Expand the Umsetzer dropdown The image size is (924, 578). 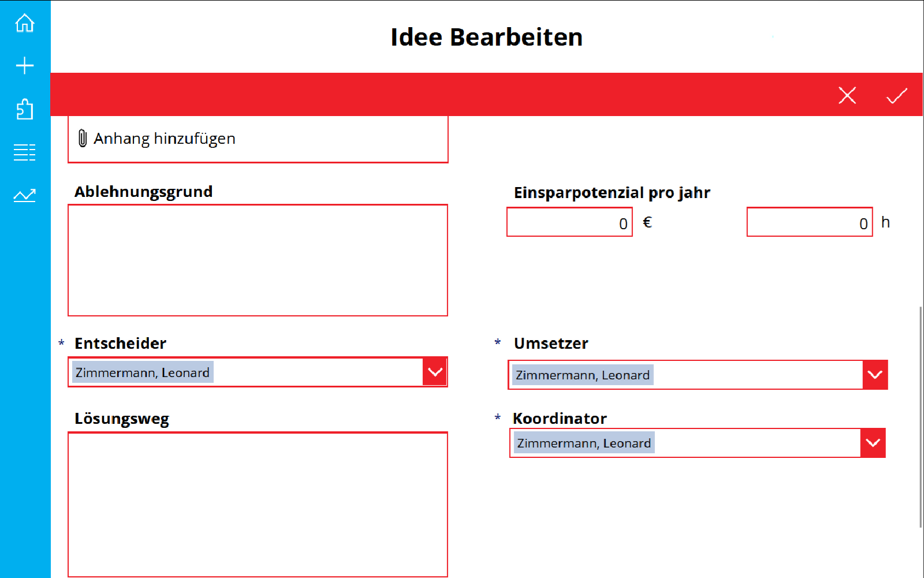click(x=874, y=374)
